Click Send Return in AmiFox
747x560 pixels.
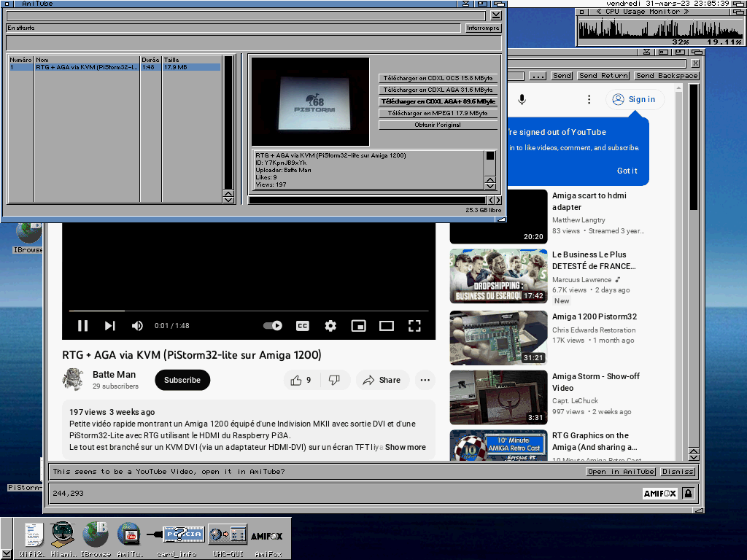(x=603, y=76)
